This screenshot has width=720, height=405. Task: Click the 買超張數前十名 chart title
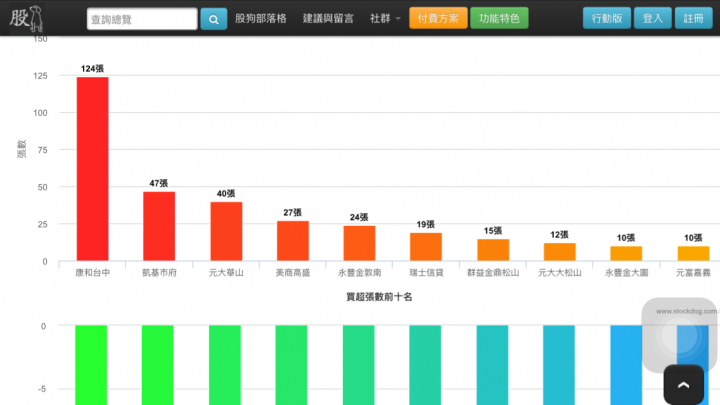point(379,297)
